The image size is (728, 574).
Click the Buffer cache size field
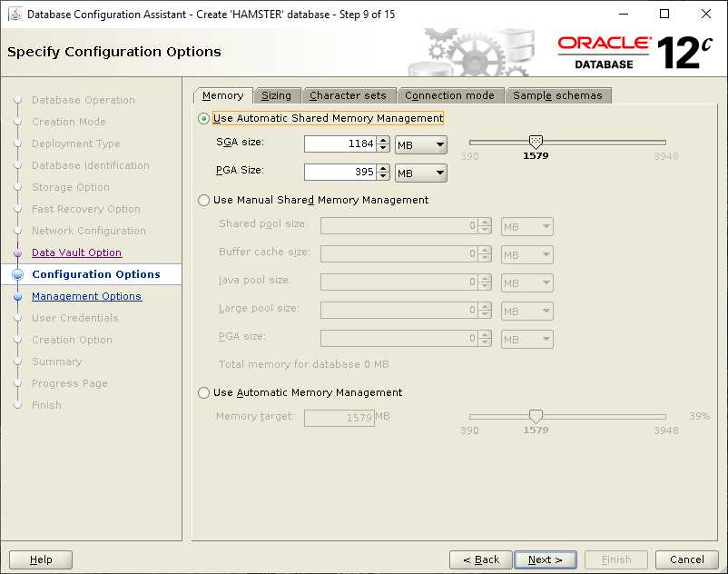tap(399, 254)
